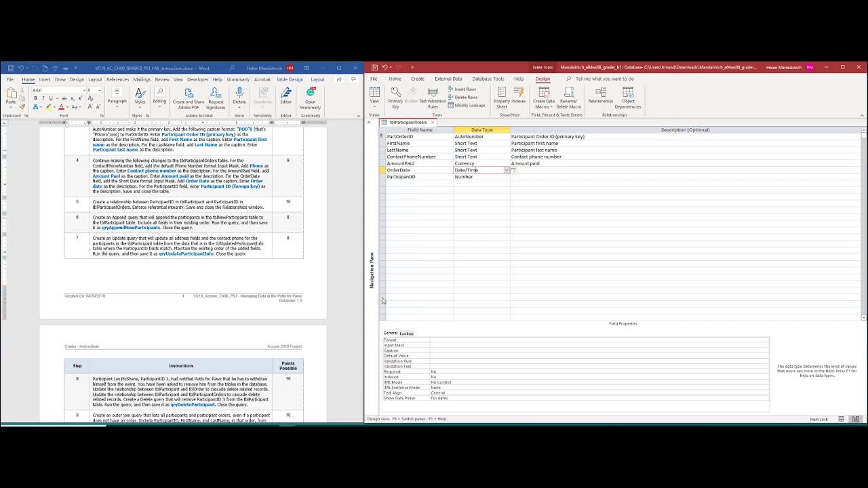Open the Relationships window icon
This screenshot has height=488, width=868.
click(x=601, y=96)
